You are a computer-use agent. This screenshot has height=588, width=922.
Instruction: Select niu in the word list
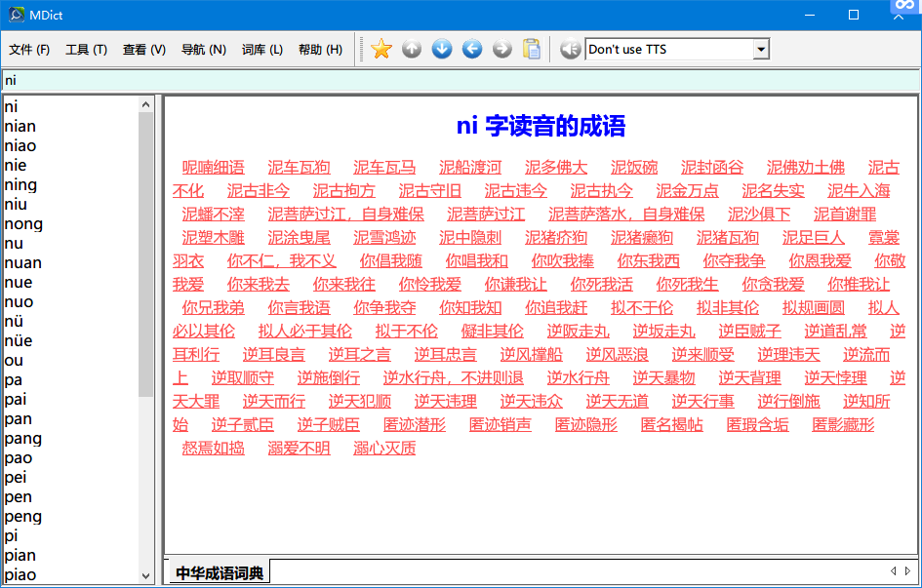tap(16, 205)
